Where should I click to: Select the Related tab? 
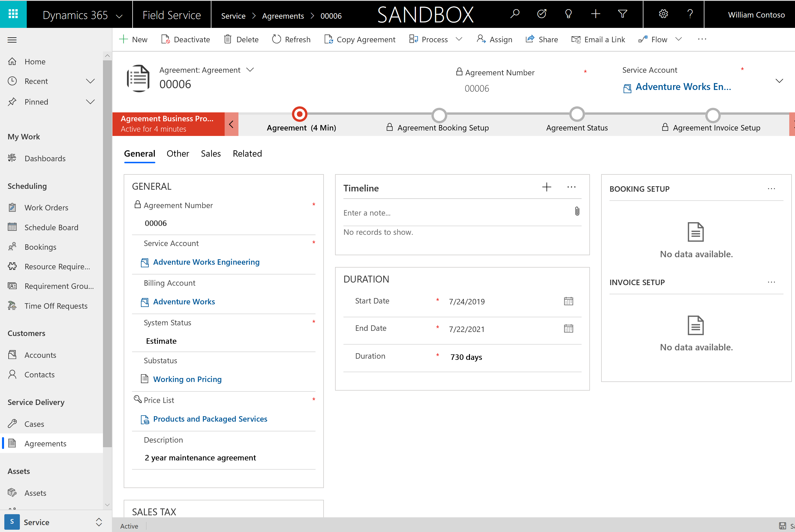pyautogui.click(x=248, y=153)
